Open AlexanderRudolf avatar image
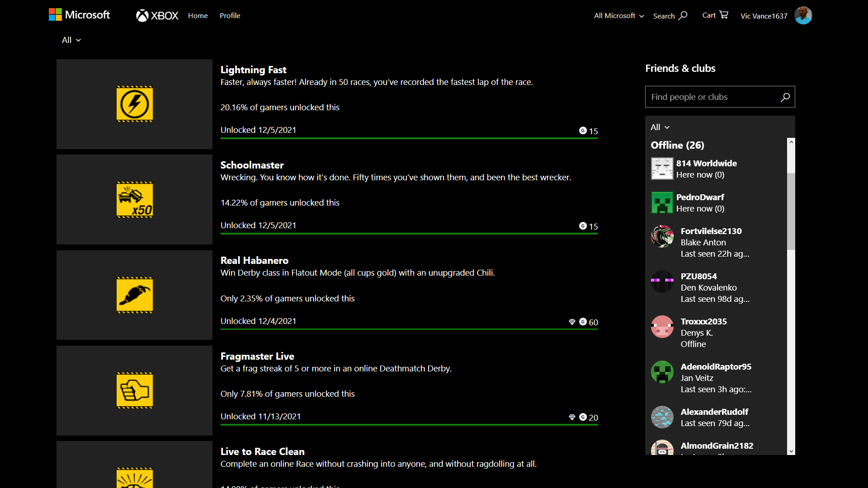The image size is (868, 488). click(x=662, y=417)
